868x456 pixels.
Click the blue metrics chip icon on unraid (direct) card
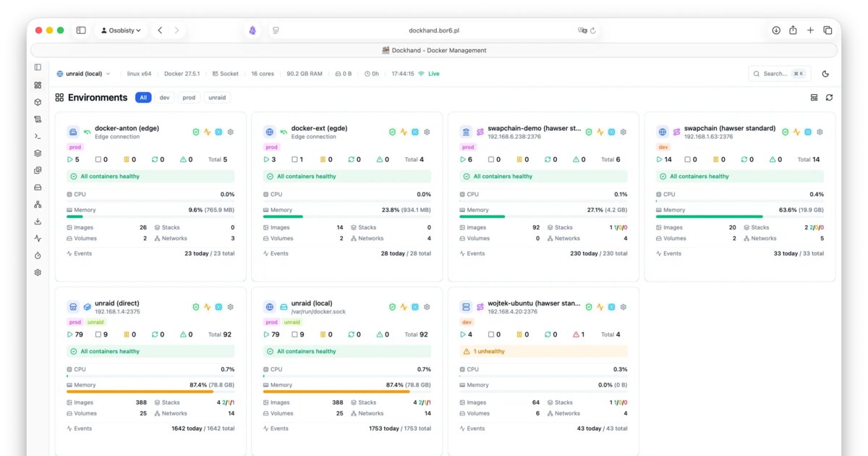[x=218, y=307]
